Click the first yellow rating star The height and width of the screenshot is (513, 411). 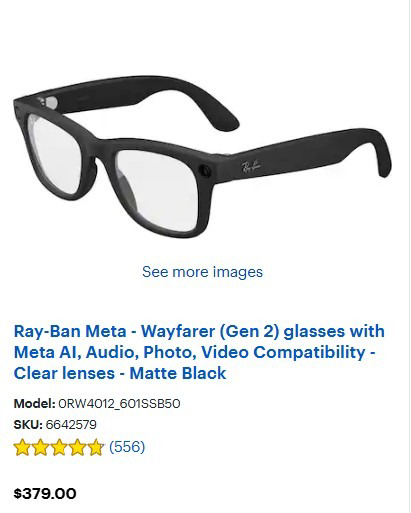22,447
